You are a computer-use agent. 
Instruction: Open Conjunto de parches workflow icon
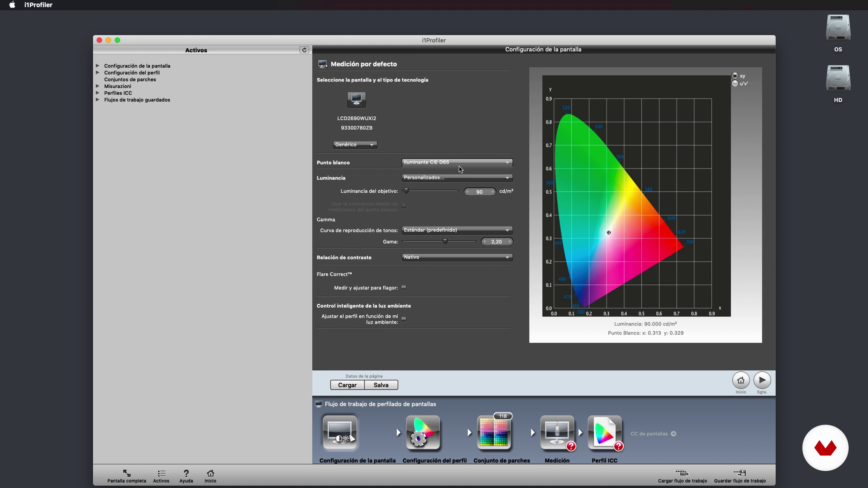494,432
